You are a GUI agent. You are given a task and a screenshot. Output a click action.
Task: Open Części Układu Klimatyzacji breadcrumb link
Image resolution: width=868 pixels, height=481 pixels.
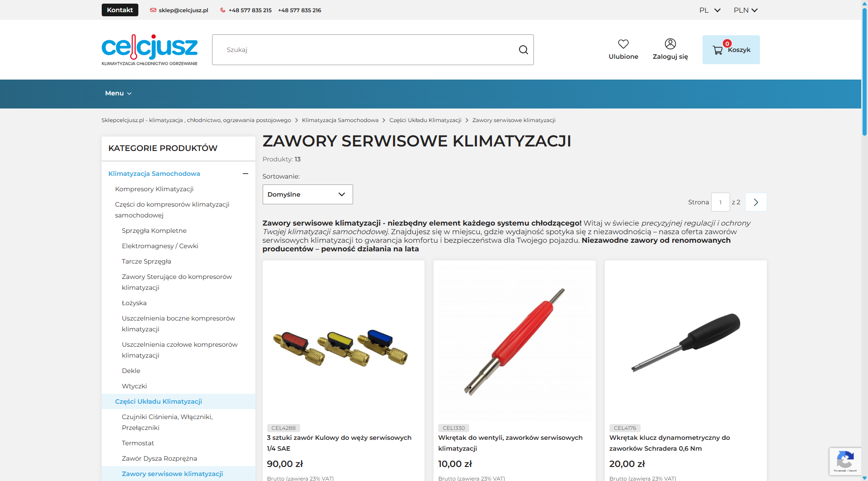click(425, 120)
